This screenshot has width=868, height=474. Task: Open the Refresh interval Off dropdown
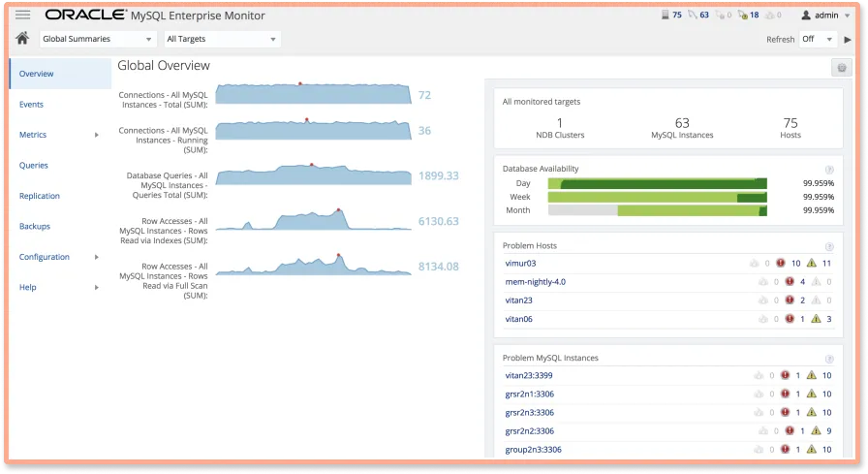tap(818, 39)
